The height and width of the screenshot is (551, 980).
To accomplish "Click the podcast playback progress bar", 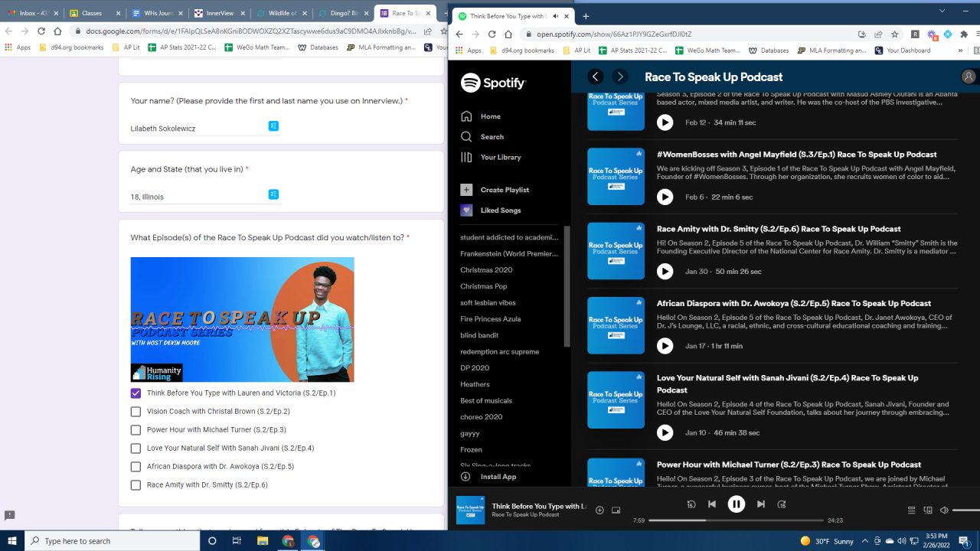I will tap(735, 520).
